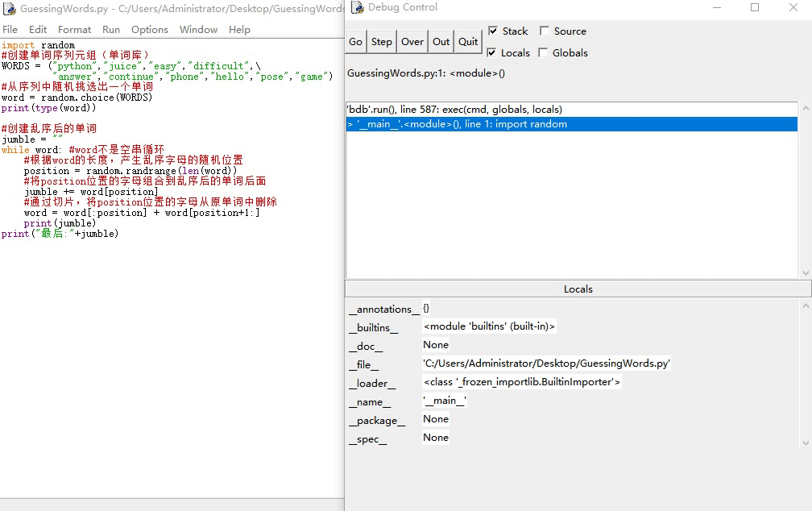The height and width of the screenshot is (511, 812).
Task: Open the Window menu
Action: pyautogui.click(x=198, y=29)
